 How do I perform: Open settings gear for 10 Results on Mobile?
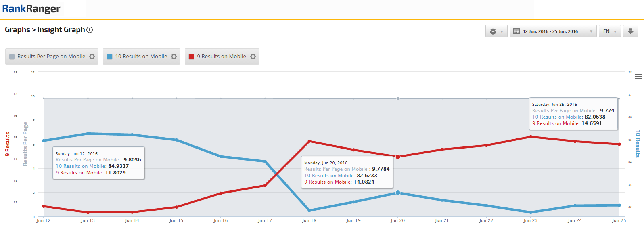174,56
